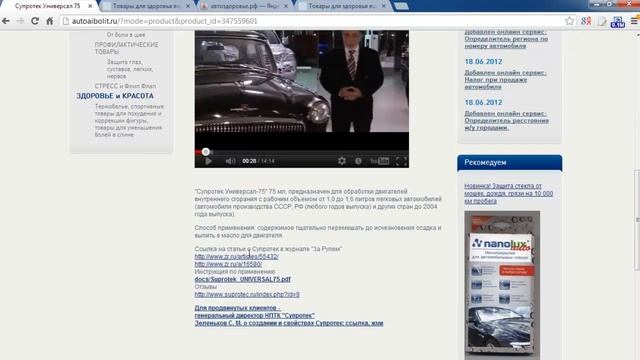Switch to the Супротек Универсал 75 tab
This screenshot has height=360, width=640.
click(x=49, y=6)
